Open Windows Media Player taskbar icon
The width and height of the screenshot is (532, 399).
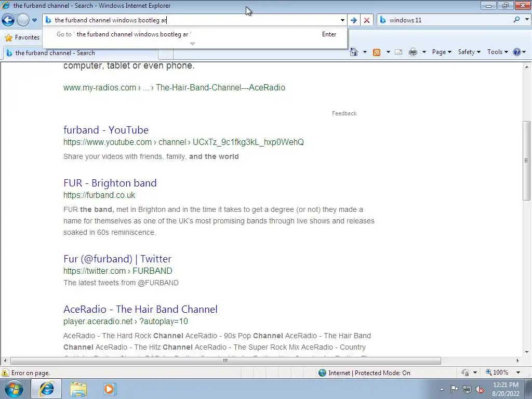[110, 389]
